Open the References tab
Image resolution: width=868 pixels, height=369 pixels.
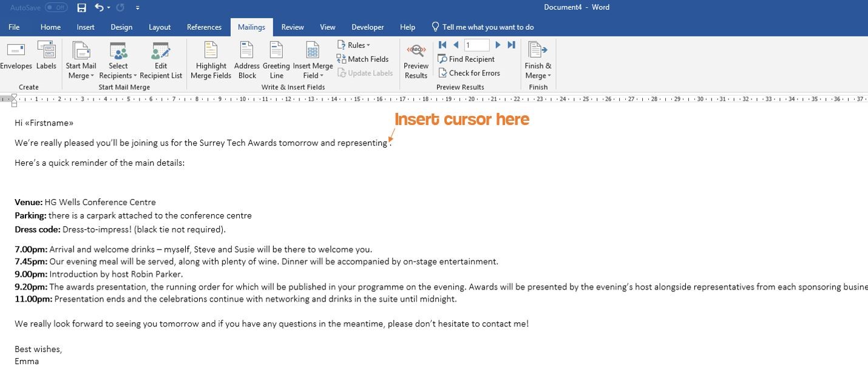pyautogui.click(x=204, y=27)
